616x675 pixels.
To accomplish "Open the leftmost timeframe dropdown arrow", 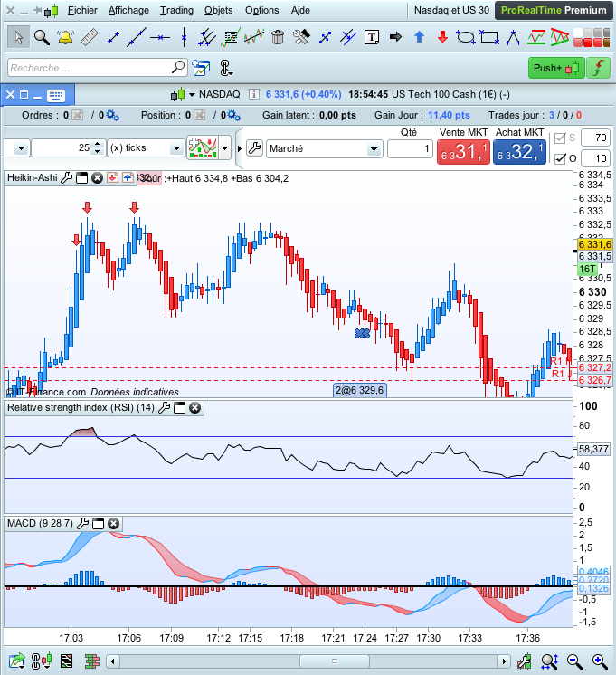I will tap(21, 148).
